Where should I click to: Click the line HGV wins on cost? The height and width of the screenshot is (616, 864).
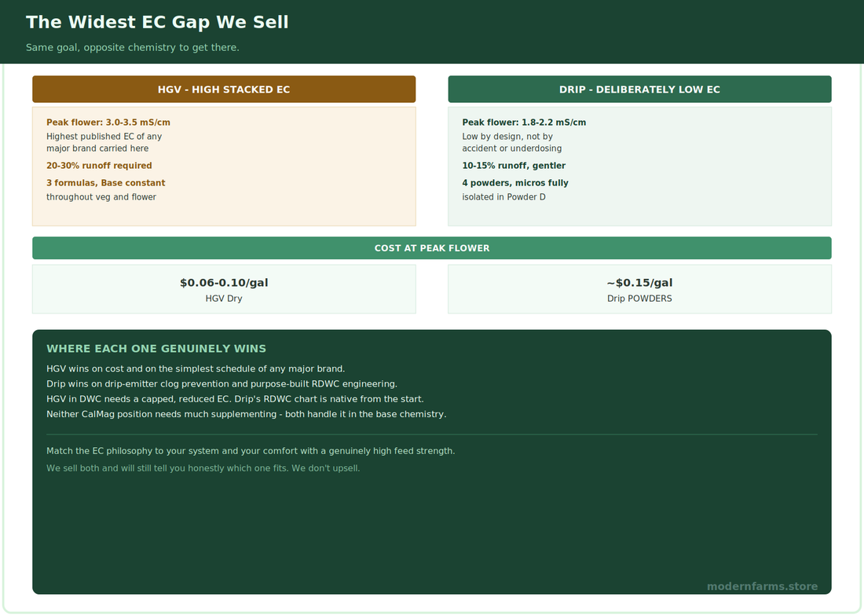pyautogui.click(x=196, y=368)
